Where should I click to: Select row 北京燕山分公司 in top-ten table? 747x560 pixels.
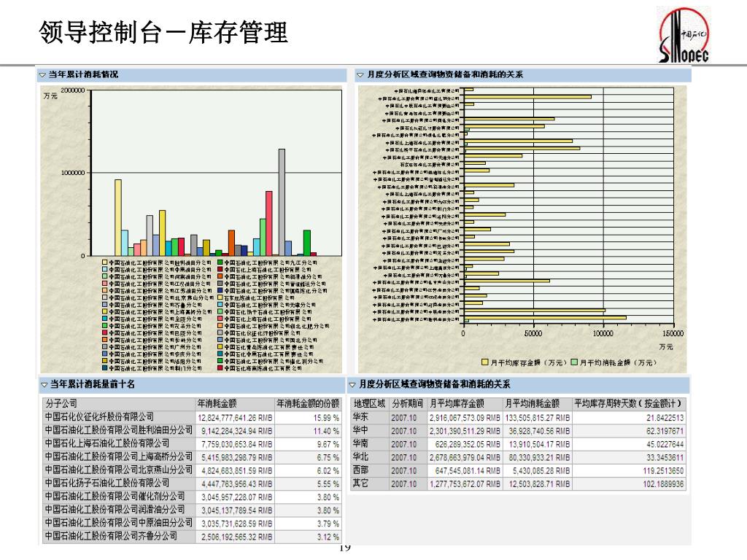coord(192,470)
